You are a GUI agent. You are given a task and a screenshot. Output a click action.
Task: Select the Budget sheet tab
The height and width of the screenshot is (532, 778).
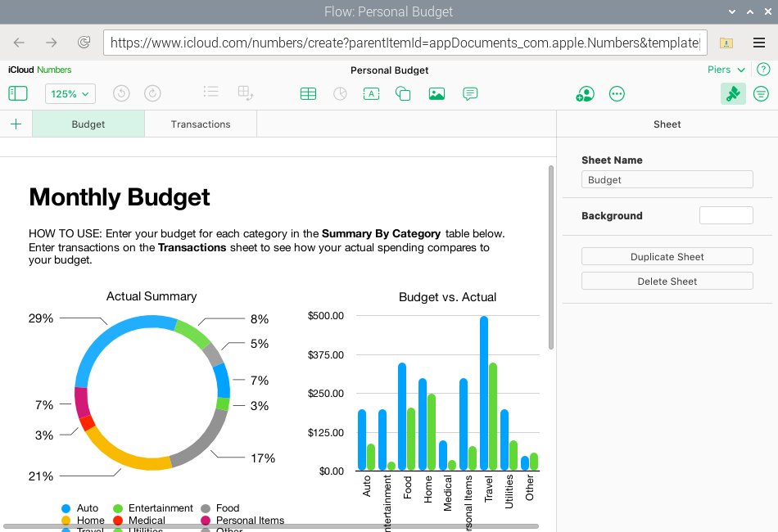point(88,124)
